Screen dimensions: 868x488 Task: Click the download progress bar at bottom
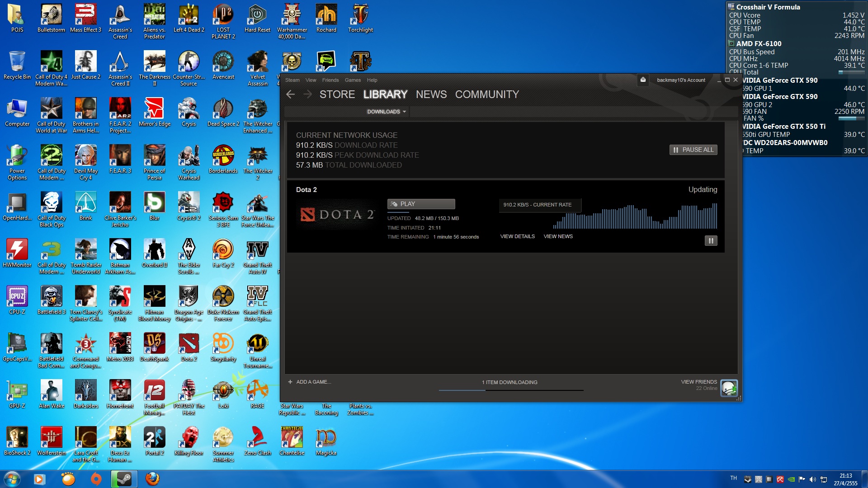pyautogui.click(x=510, y=390)
